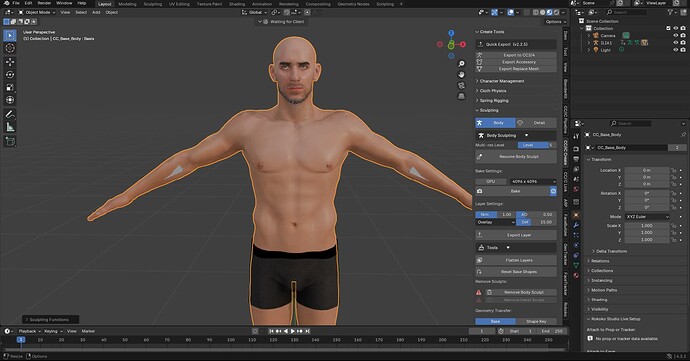Click Resume Body Sculpt button
This screenshot has width=690, height=361.
516,156
